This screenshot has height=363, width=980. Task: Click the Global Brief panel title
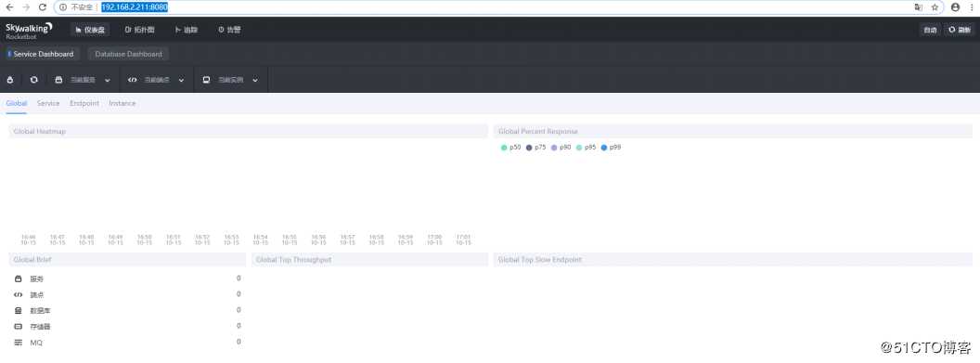[x=32, y=260]
